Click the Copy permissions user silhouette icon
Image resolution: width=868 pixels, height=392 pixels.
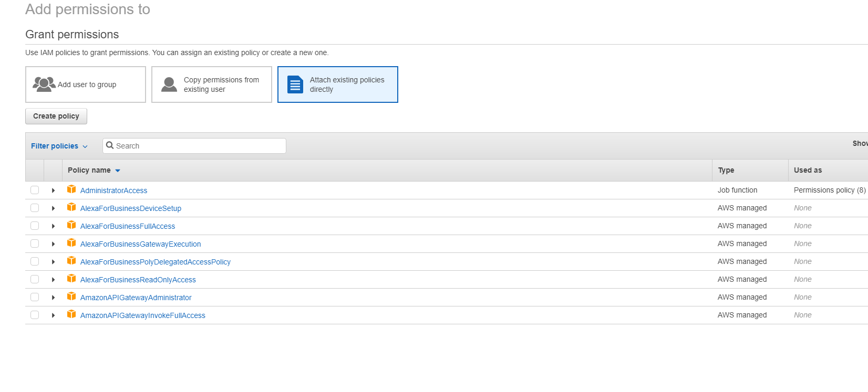click(x=169, y=84)
